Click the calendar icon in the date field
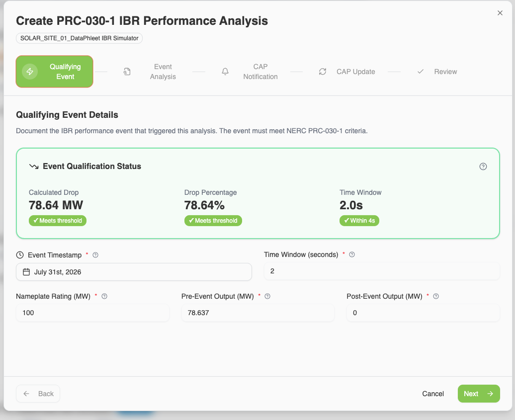 click(26, 272)
